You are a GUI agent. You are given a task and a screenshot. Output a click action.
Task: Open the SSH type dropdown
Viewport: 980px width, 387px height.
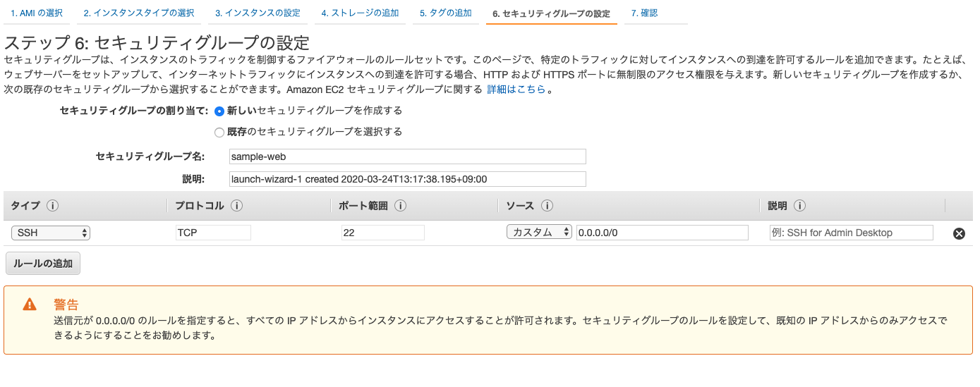(x=51, y=233)
